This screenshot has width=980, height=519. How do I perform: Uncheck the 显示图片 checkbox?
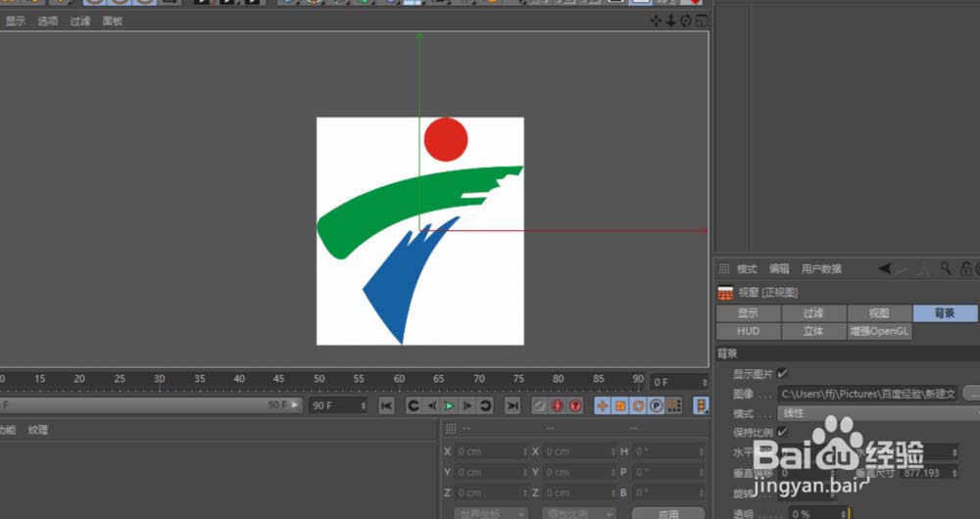[x=782, y=373]
